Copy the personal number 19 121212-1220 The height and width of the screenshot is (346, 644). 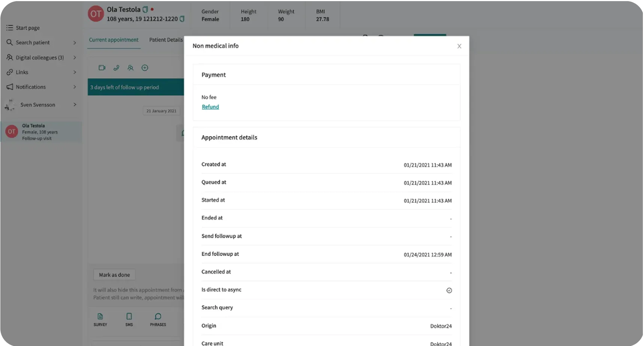[182, 19]
